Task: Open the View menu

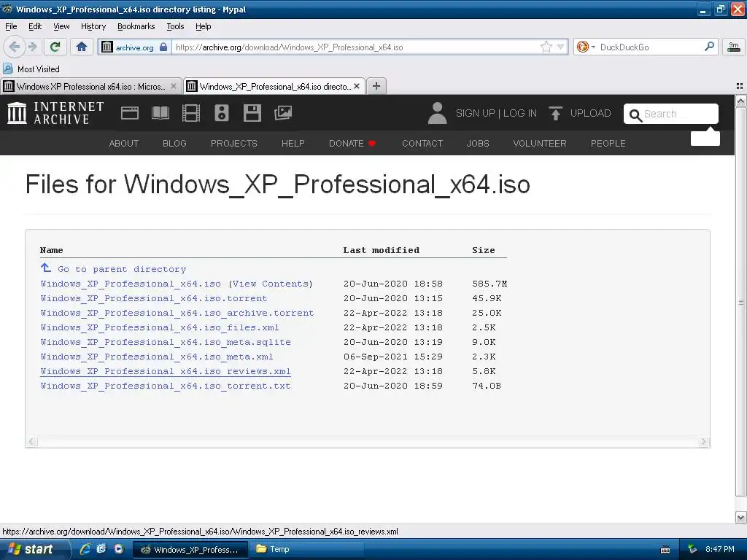Action: 61,26
